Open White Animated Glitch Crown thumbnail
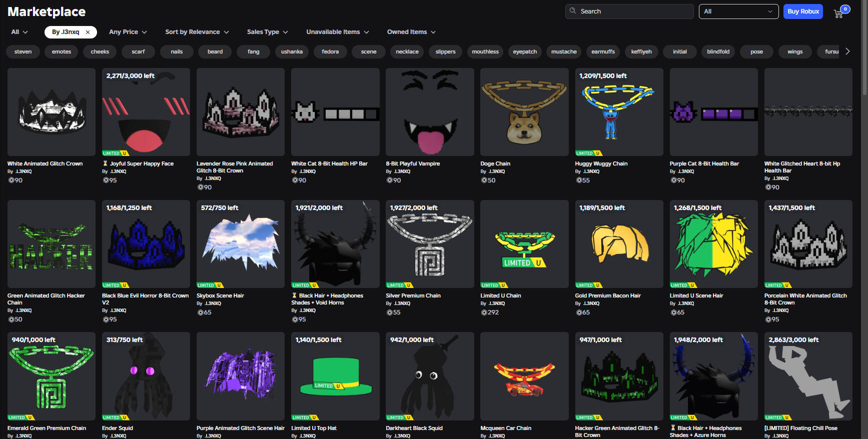Image resolution: width=868 pixels, height=439 pixels. pyautogui.click(x=52, y=112)
